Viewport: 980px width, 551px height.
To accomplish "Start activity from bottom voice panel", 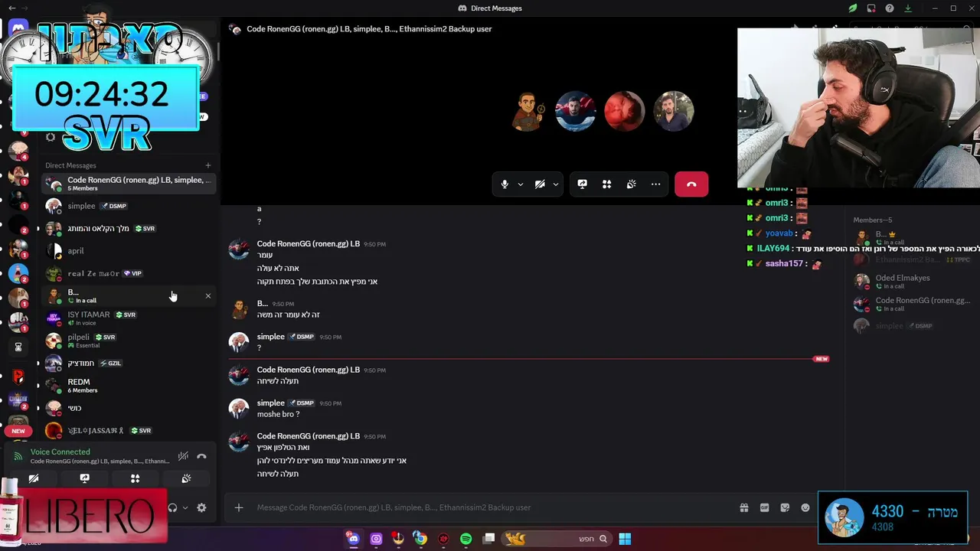I will 135,478.
